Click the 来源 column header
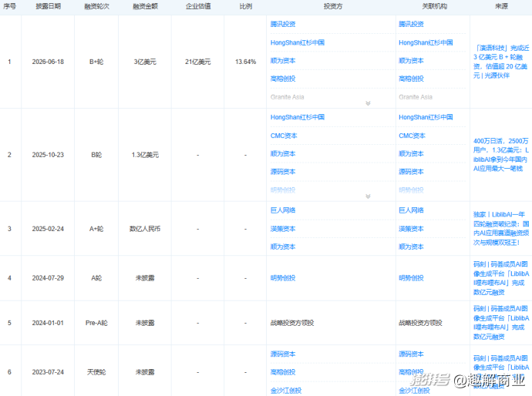This screenshot has width=532, height=396. 501,6
